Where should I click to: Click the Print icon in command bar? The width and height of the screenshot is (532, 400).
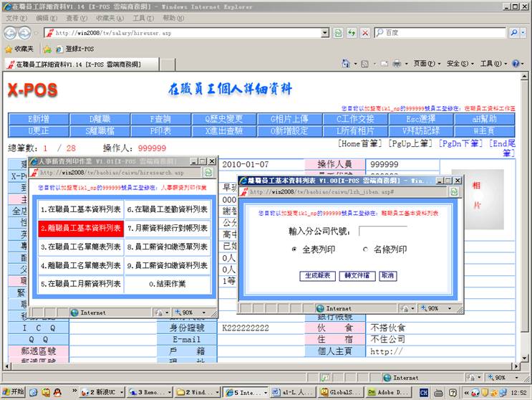pyautogui.click(x=396, y=64)
